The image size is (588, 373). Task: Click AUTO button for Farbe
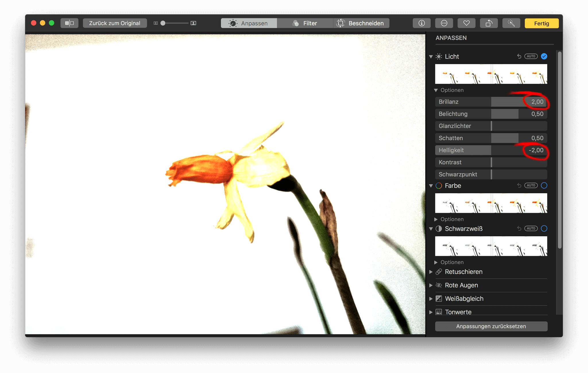click(531, 185)
